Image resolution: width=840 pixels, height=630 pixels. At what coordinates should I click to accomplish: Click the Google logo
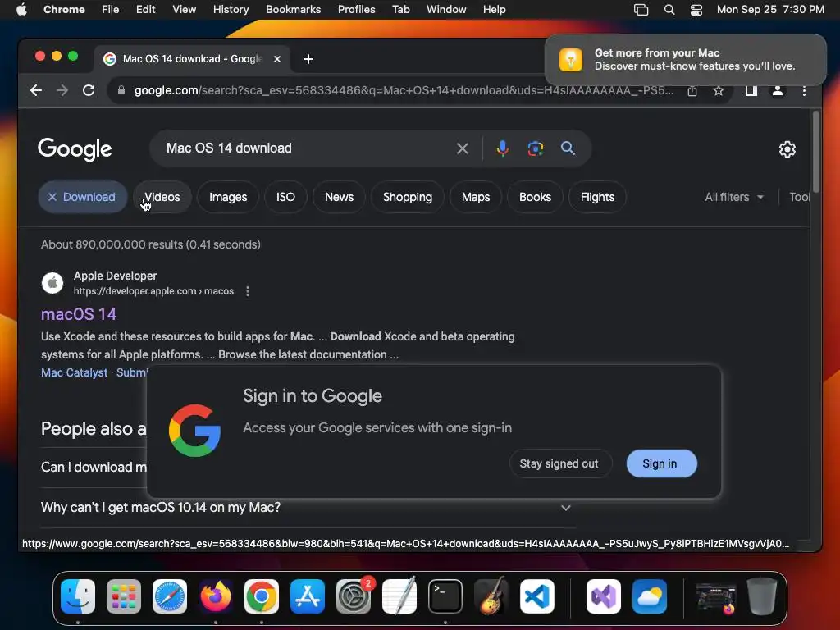pos(75,149)
